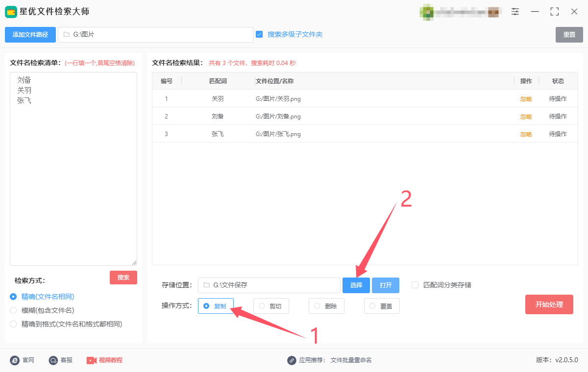Click the G:\文件保存 storage path field
588x372 pixels.
tap(269, 285)
